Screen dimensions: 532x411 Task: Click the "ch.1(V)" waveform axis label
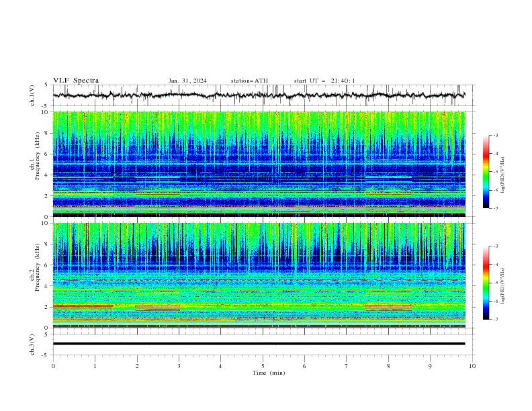pos(32,95)
